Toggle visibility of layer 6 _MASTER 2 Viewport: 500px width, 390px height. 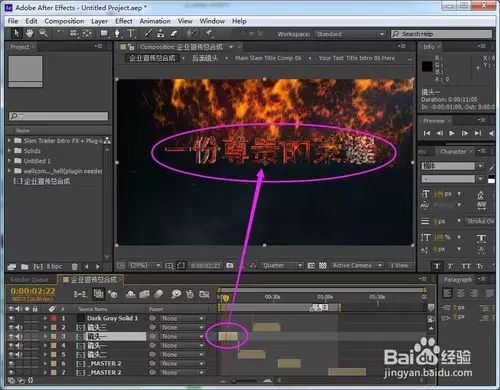[x=11, y=363]
